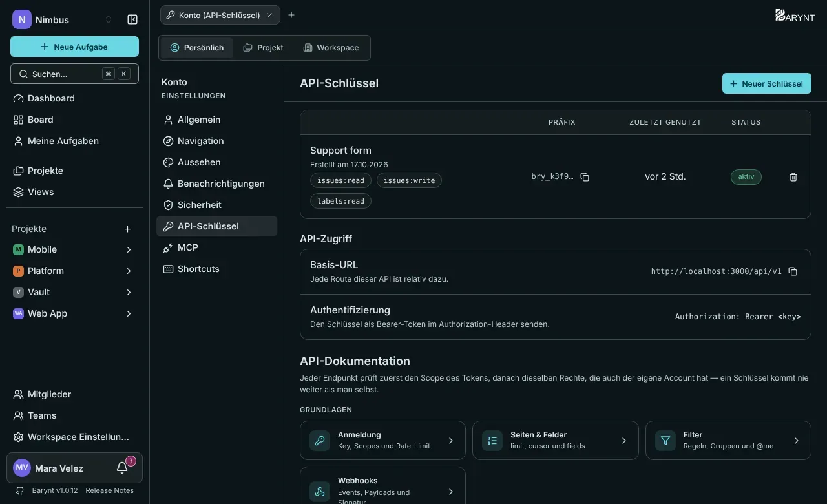This screenshot has height=504, width=827.
Task: Open Board view in sidebar
Action: pos(74,120)
